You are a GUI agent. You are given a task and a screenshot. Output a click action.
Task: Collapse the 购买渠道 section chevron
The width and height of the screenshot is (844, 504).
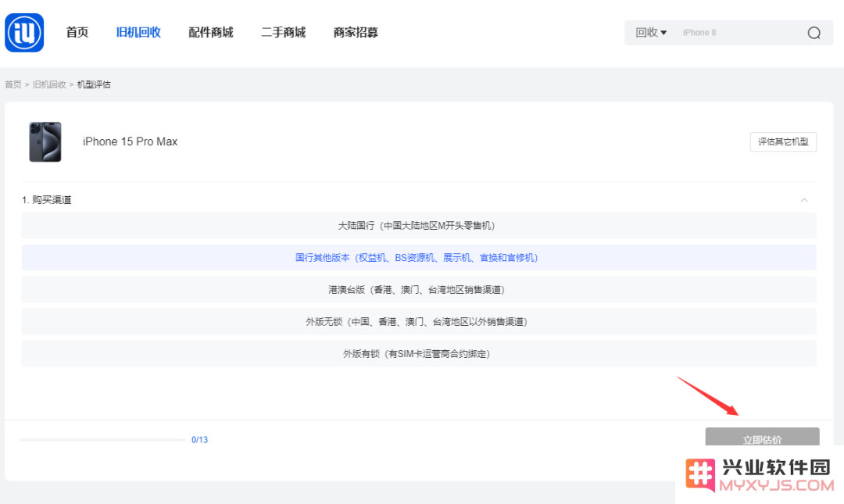[x=804, y=200]
